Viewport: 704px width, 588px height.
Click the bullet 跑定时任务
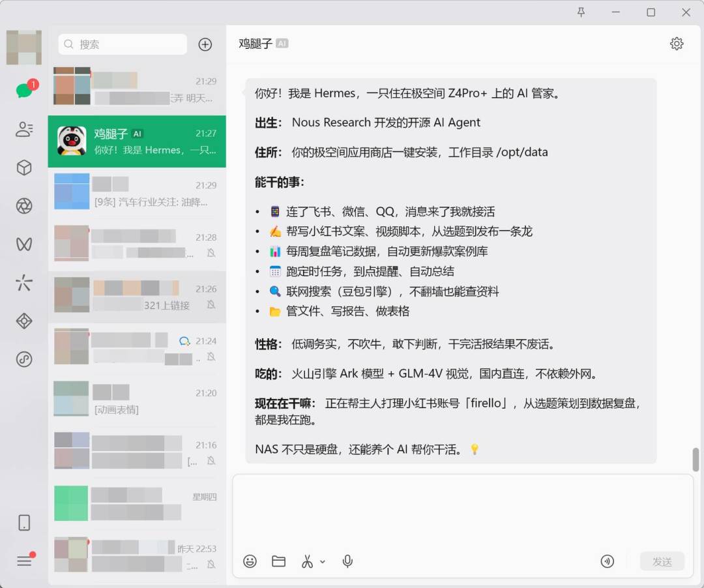[x=362, y=271]
